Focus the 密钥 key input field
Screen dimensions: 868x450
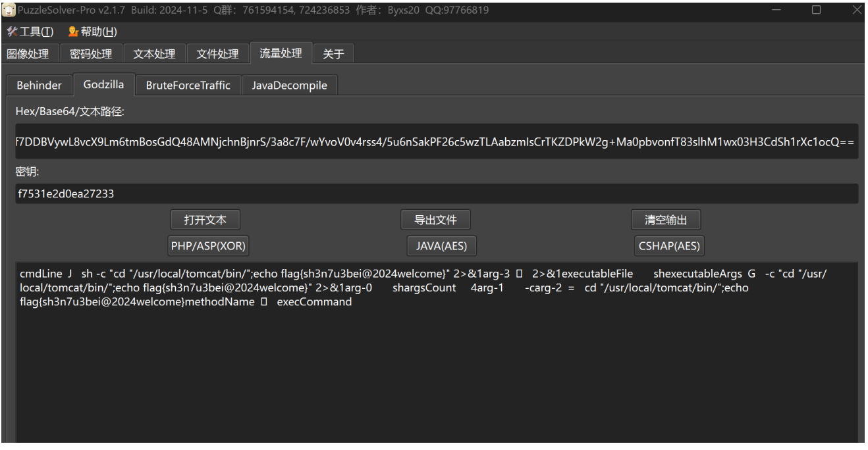pos(437,193)
